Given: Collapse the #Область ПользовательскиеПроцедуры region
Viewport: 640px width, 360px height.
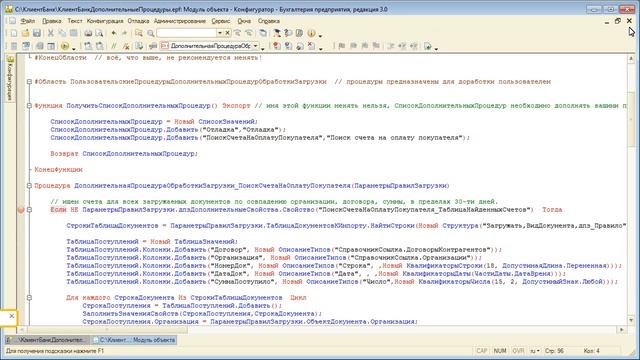Looking at the screenshot, I should tap(29, 82).
